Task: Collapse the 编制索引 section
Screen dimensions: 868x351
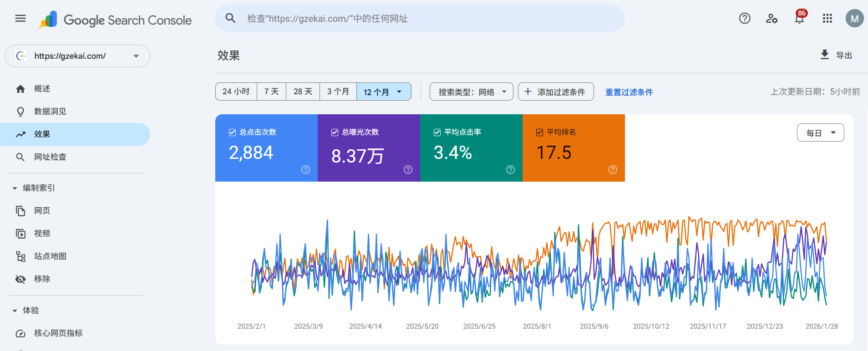Action: 15,188
